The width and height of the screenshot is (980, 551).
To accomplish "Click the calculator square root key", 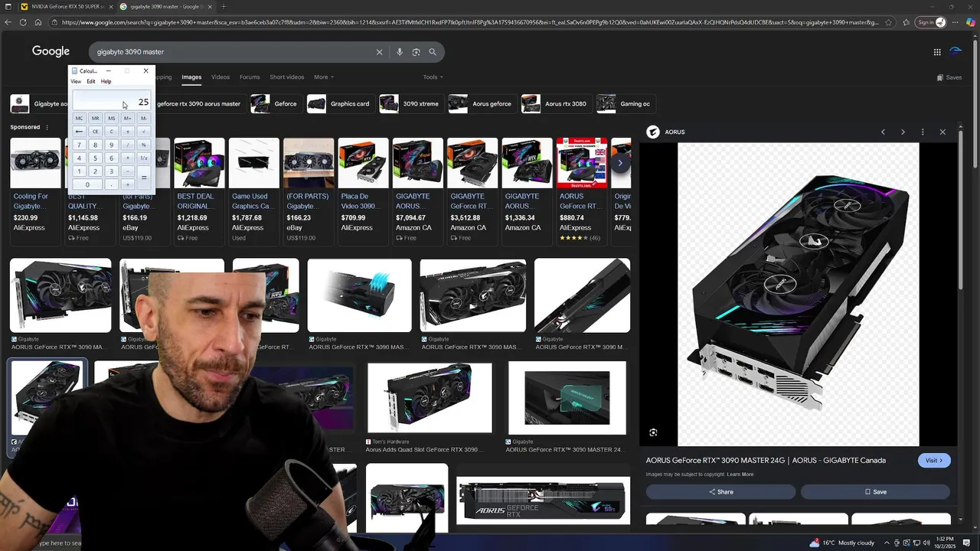I will 144,132.
